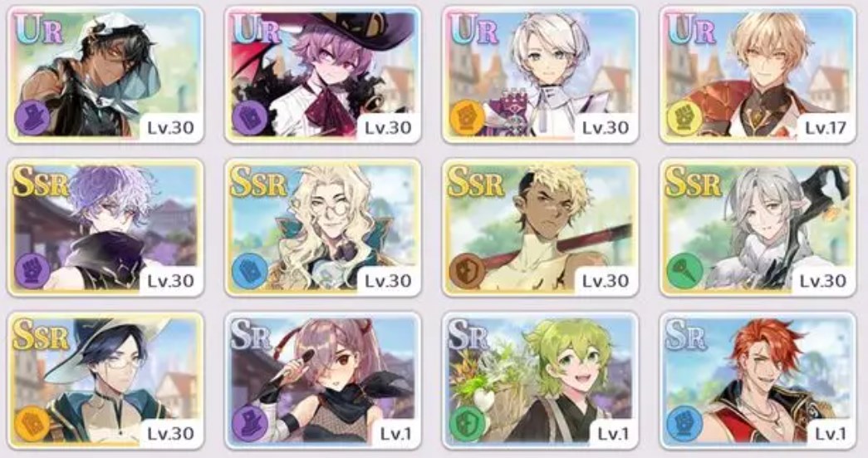
Task: Click the UR rarity badge on white-haired card
Action: pos(473,29)
